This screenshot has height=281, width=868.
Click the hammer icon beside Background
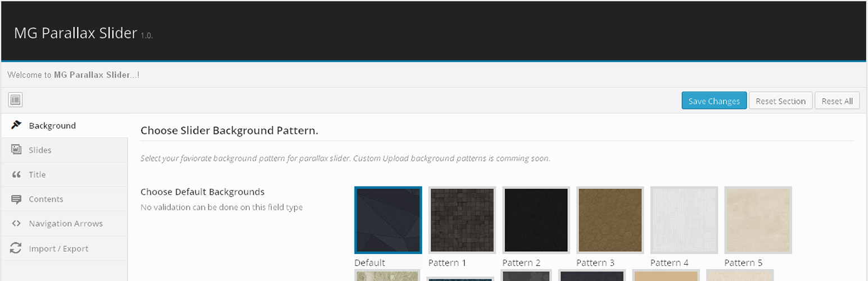click(16, 125)
